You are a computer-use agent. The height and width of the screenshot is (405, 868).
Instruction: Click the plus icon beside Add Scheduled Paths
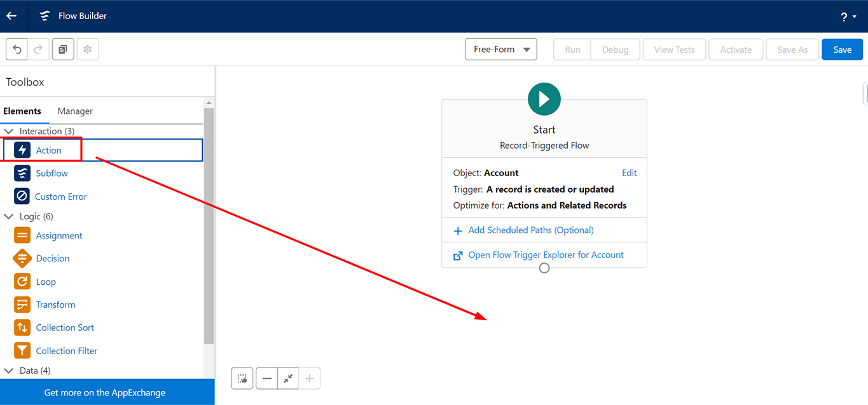coord(458,231)
